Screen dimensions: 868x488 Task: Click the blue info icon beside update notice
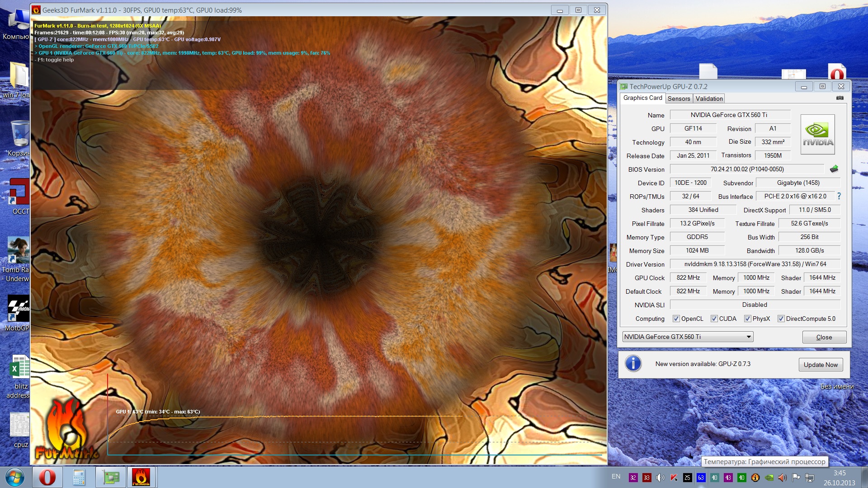(x=633, y=363)
